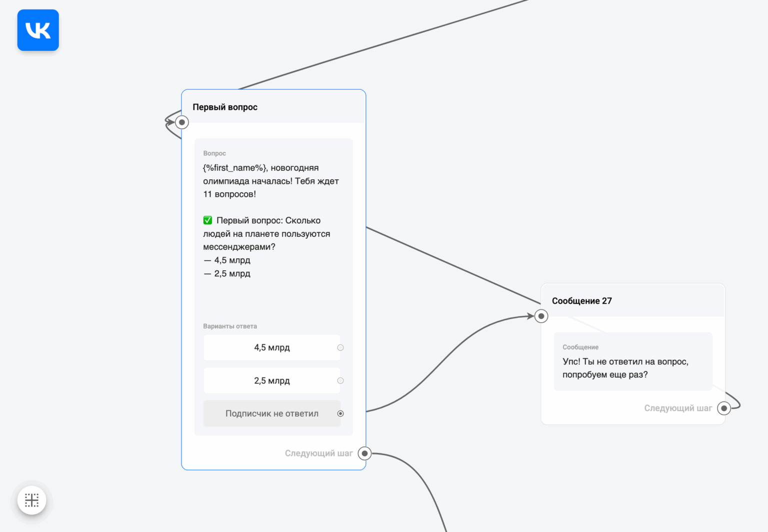This screenshot has width=768, height=532.
Task: Click the Подписчик не ответил option
Action: tap(271, 414)
